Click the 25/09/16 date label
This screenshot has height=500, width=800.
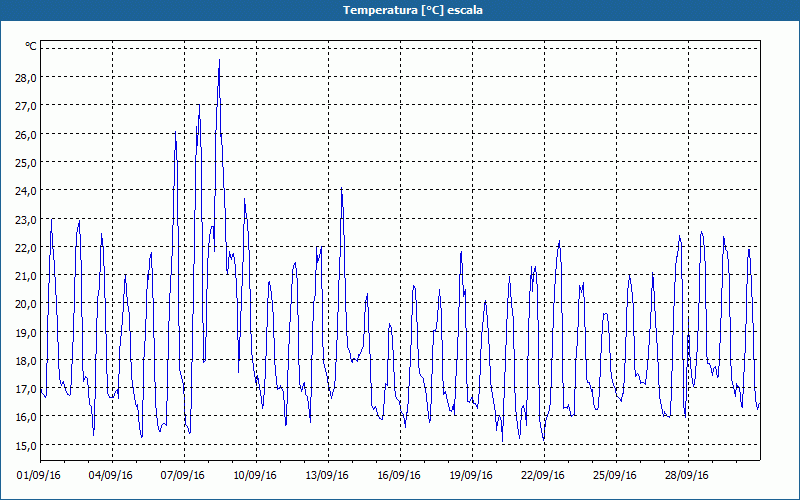click(615, 475)
